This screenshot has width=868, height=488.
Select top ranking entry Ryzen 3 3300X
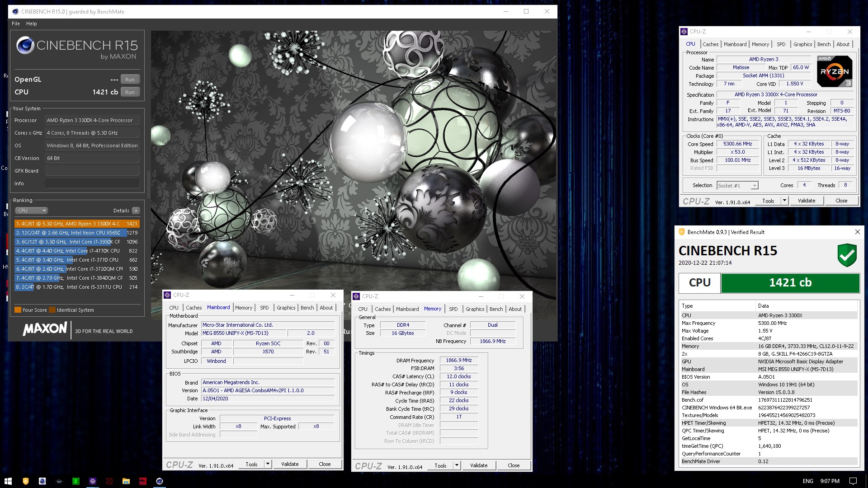[x=77, y=224]
